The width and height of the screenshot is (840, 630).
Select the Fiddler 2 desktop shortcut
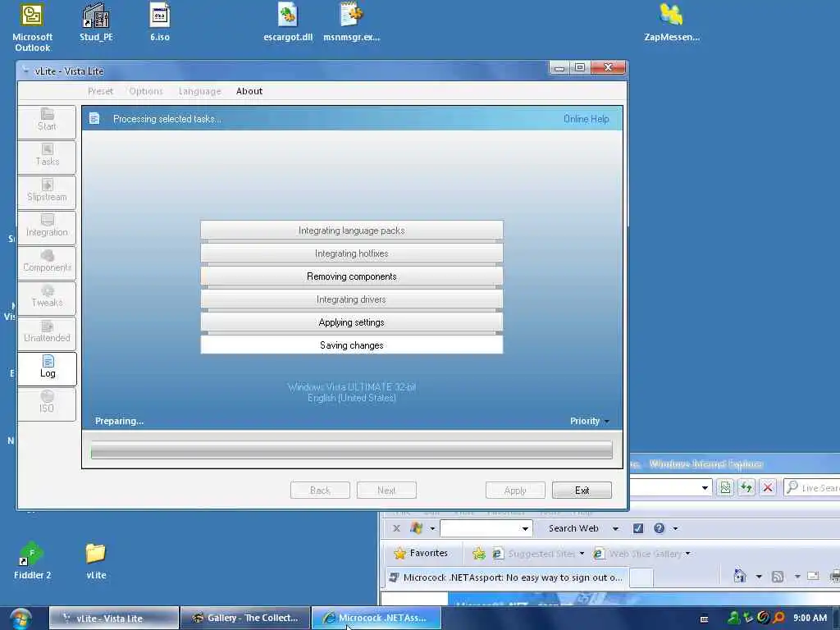tap(32, 561)
